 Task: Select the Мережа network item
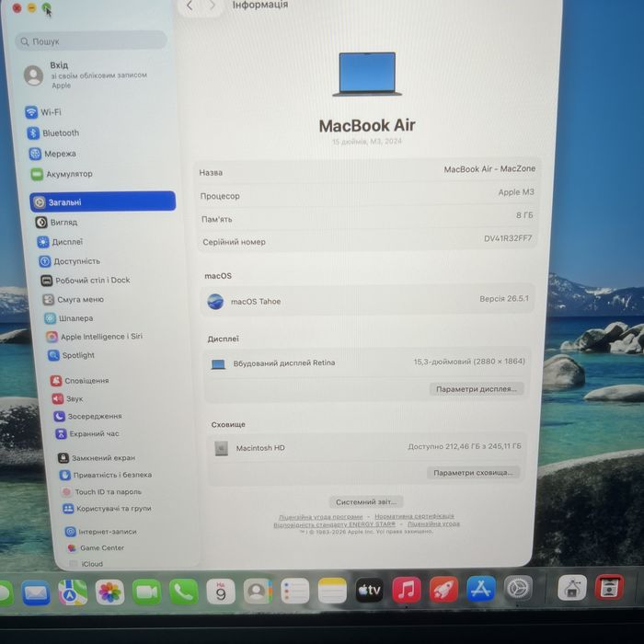click(52, 154)
